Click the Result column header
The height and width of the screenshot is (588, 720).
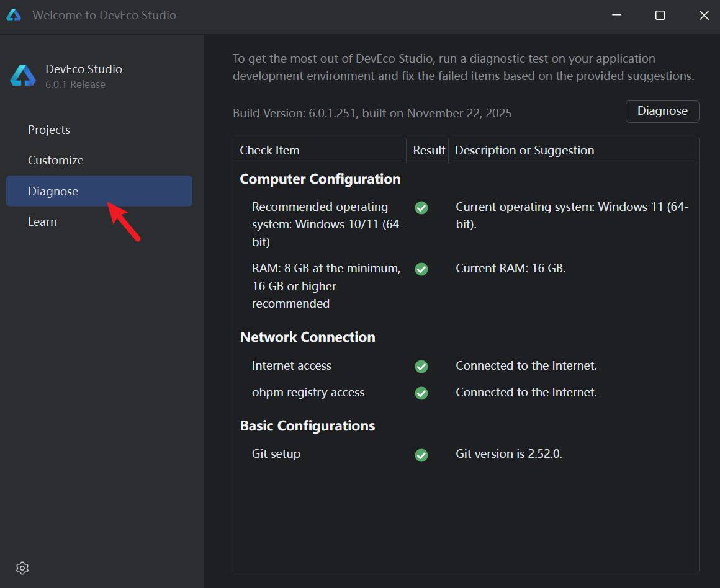coord(429,151)
